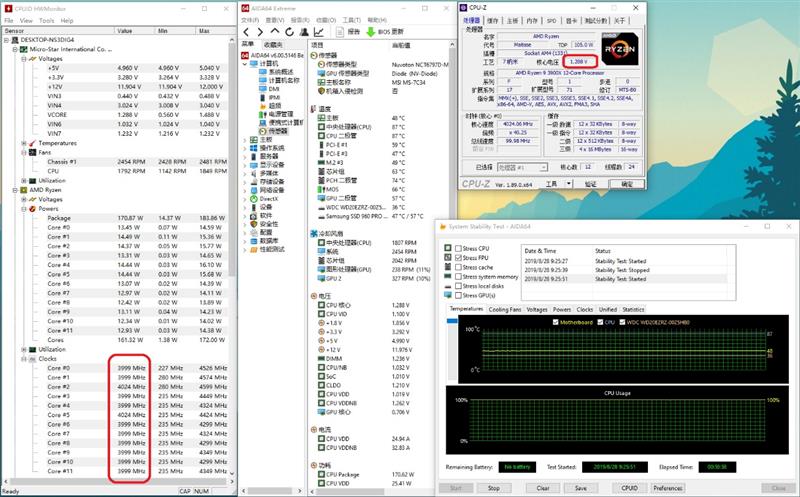Click the green BIOS update arrow icon
The height and width of the screenshot is (497, 800).
tap(370, 32)
